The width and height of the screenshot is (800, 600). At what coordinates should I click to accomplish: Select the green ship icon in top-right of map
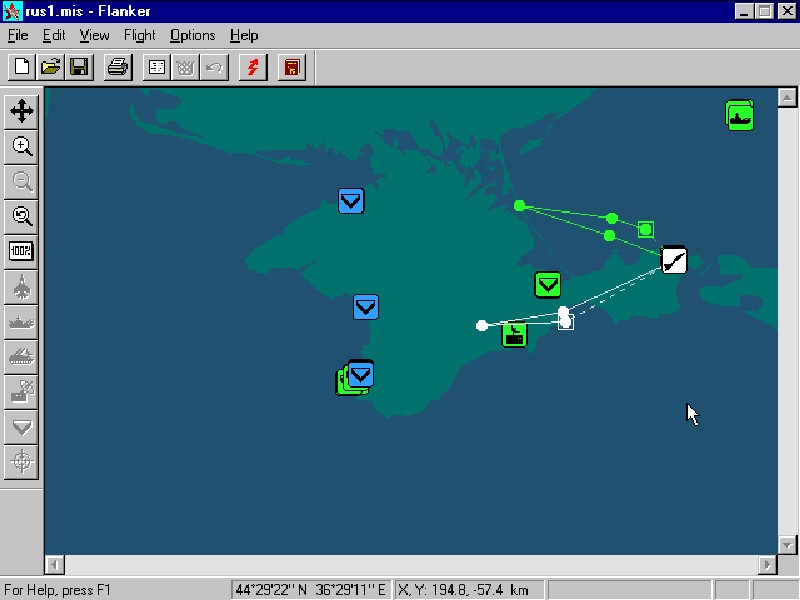739,115
